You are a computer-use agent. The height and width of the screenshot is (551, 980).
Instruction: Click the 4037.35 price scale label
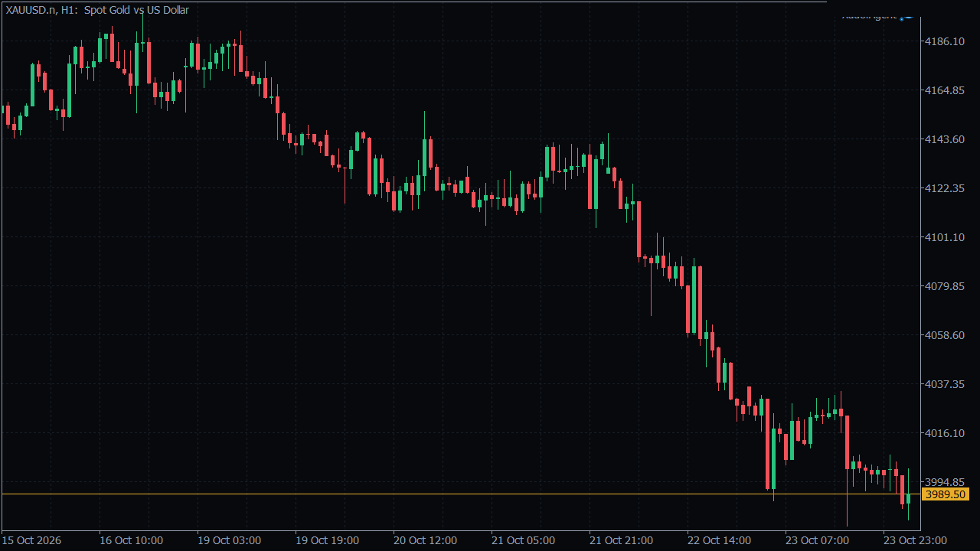[944, 384]
